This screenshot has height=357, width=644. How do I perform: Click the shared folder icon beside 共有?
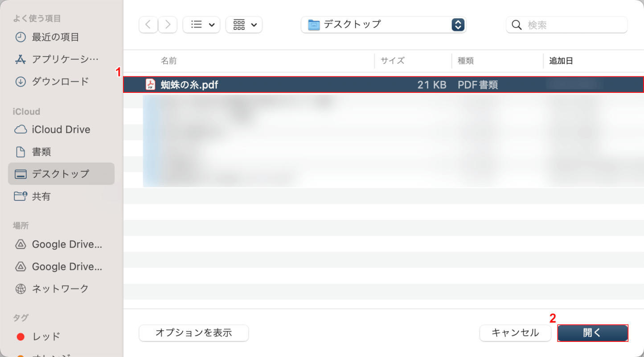[x=21, y=196]
